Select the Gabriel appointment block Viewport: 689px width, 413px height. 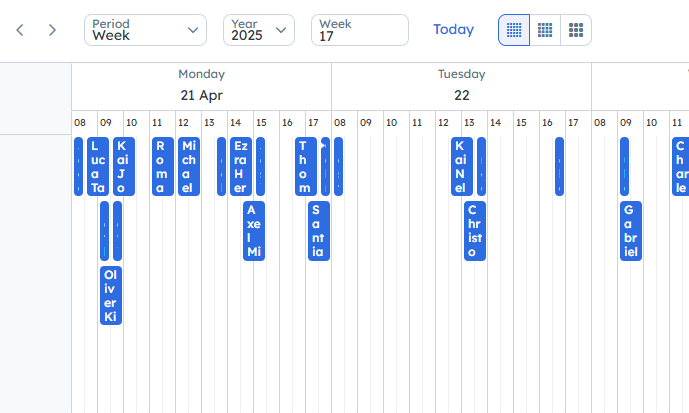click(x=630, y=231)
